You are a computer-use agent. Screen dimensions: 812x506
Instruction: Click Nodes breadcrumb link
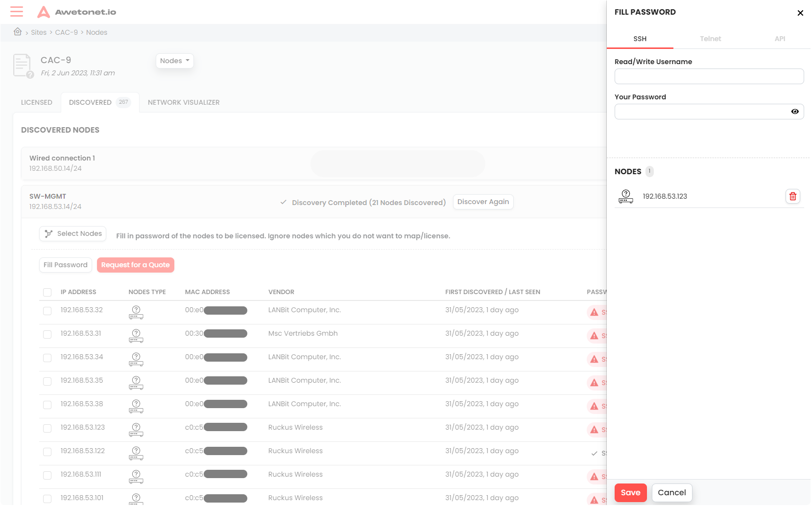tap(96, 32)
